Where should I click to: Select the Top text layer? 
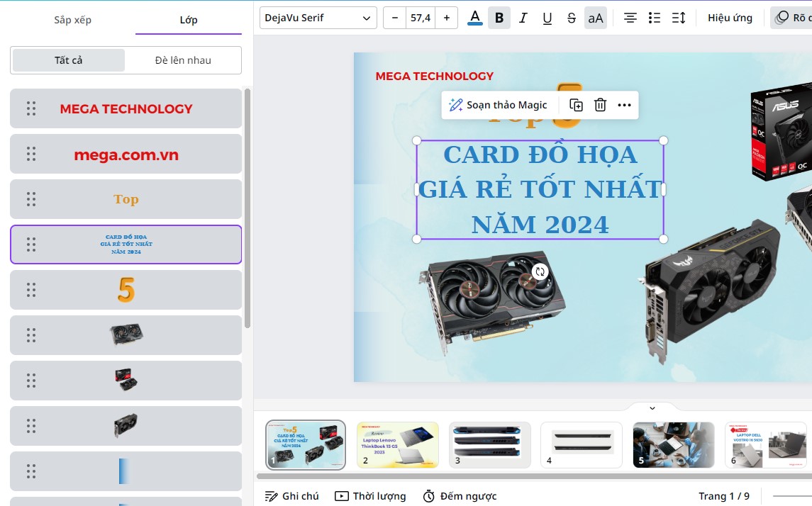(126, 199)
